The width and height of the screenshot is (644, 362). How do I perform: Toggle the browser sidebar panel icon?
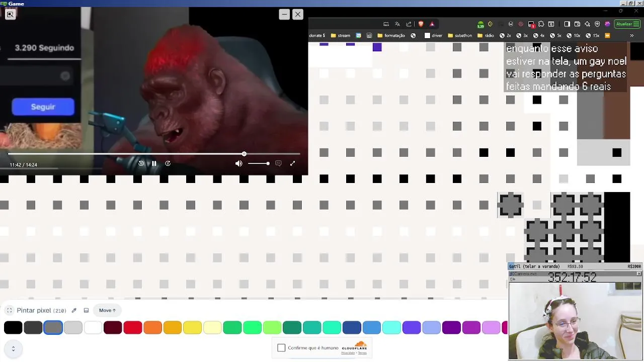coord(567,24)
